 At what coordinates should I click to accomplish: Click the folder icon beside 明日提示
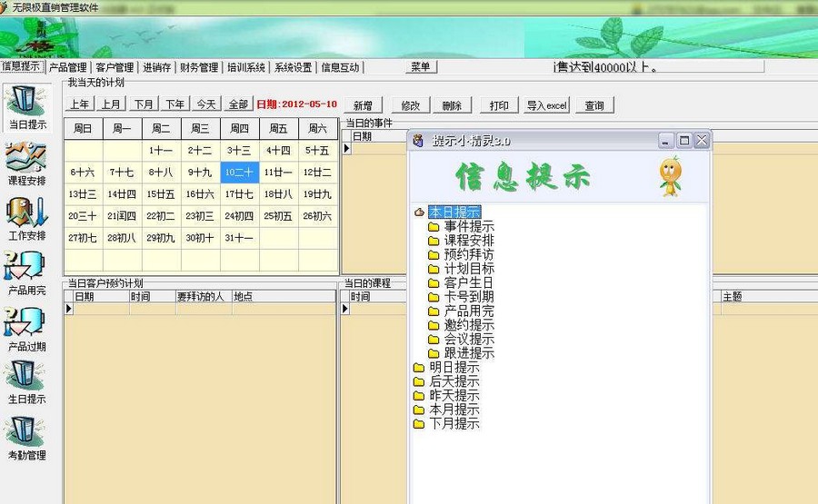pyautogui.click(x=419, y=368)
